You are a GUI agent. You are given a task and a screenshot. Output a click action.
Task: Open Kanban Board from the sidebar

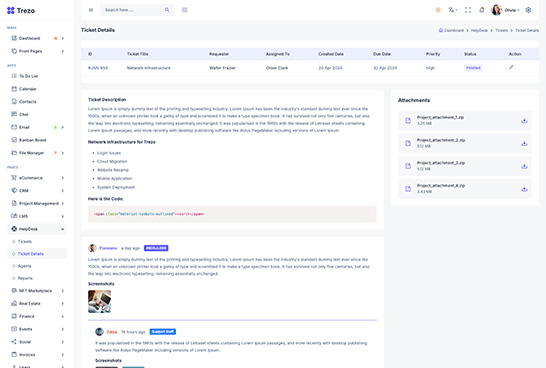tap(32, 140)
